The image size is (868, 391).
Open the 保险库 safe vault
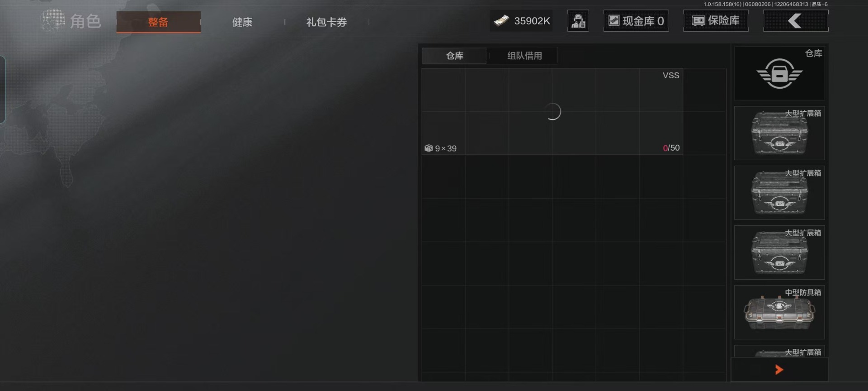(716, 21)
